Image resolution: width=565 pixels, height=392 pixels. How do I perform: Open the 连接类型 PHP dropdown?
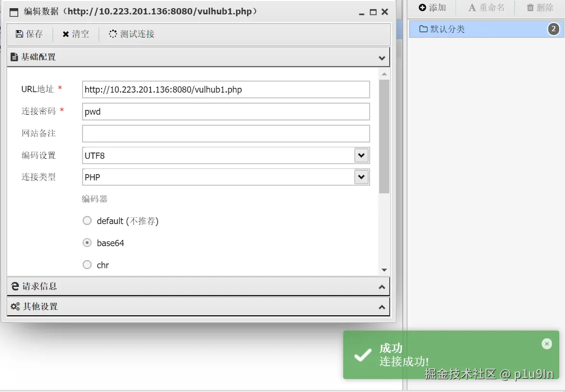coord(361,177)
